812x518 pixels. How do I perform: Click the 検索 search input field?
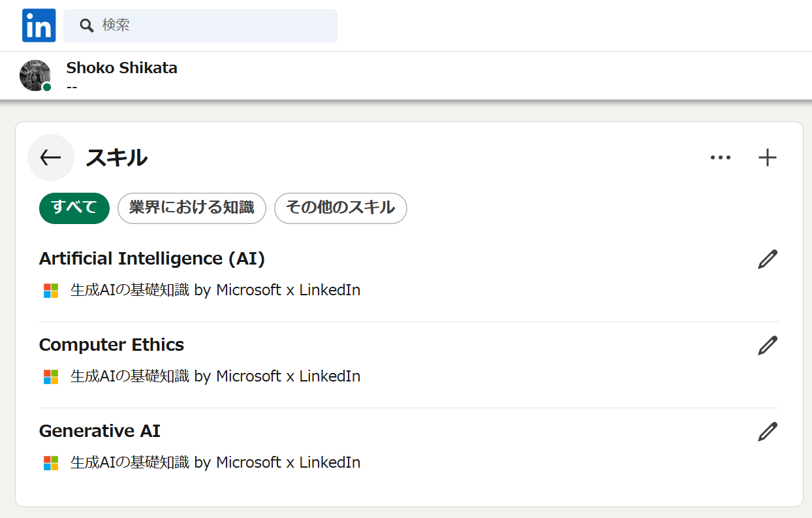click(x=215, y=25)
